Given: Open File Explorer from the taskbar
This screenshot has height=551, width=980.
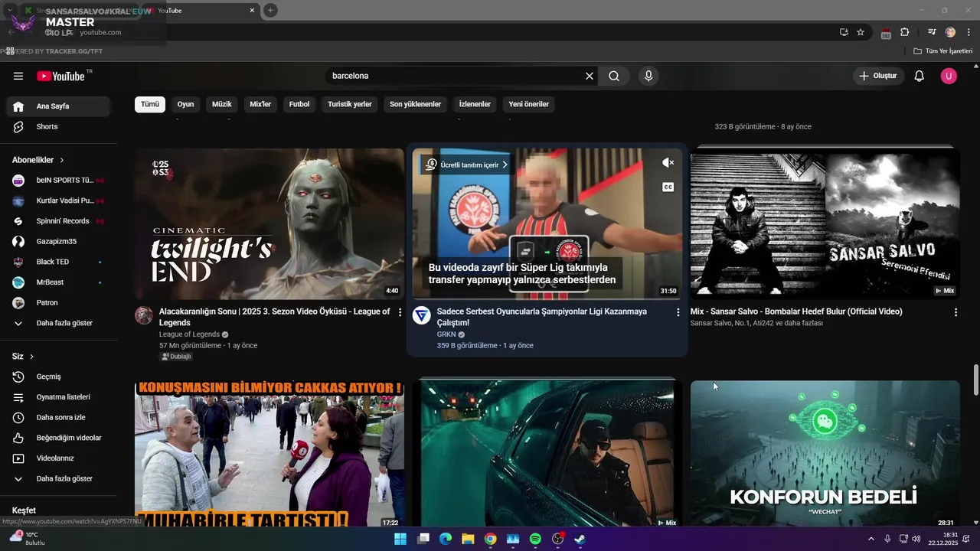Looking at the screenshot, I should (x=468, y=539).
